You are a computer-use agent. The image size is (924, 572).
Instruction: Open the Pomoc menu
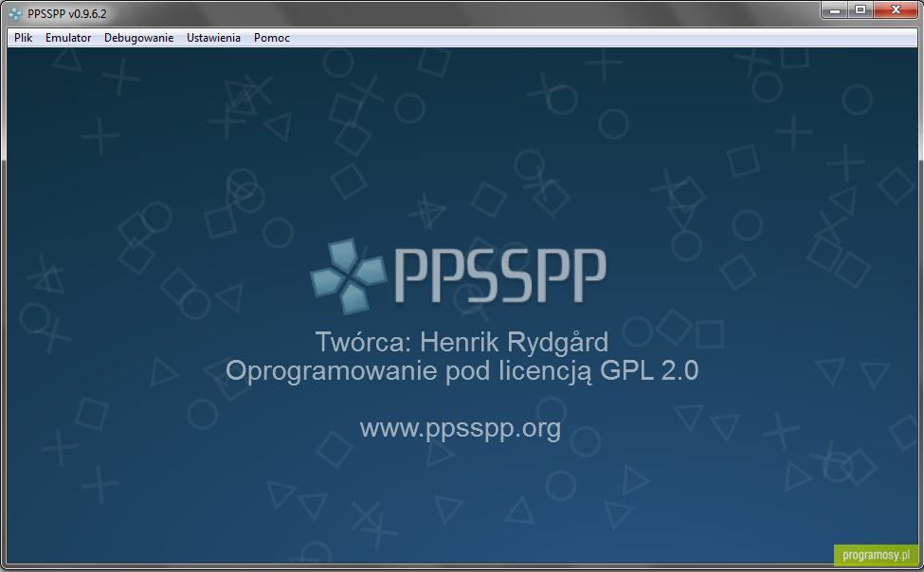point(272,38)
